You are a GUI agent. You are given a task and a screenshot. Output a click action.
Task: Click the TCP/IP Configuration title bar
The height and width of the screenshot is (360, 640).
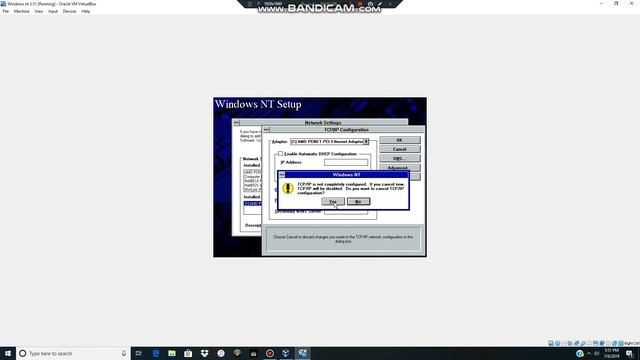[x=346, y=130]
